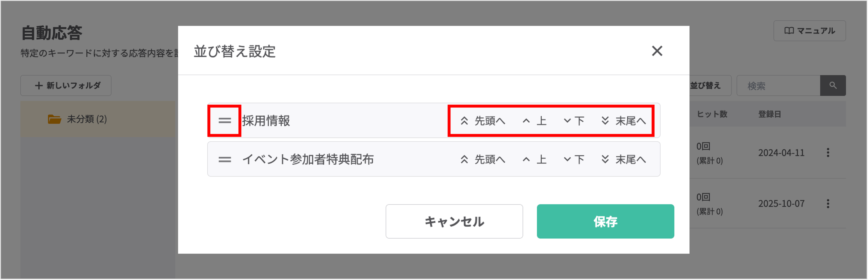The height and width of the screenshot is (280, 868).
Task: Move 採用情報 down one position
Action: pos(574,121)
